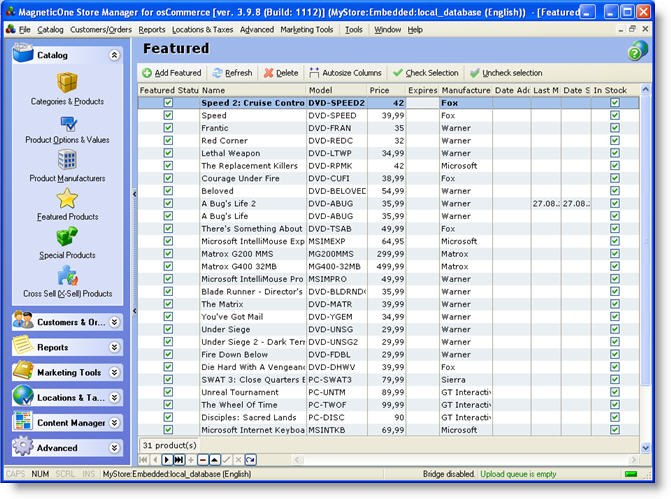Click the green status indicator in the status bar
This screenshot has width=671, height=499.
(631, 474)
